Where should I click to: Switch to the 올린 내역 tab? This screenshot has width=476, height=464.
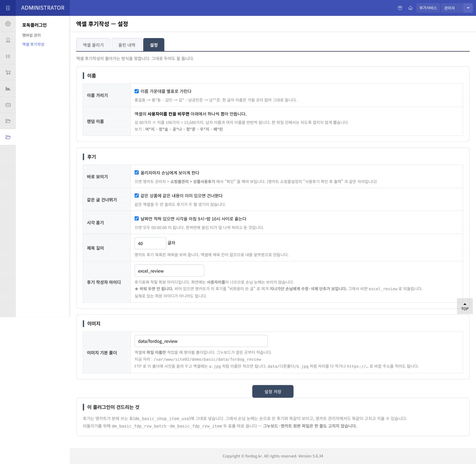pos(127,45)
